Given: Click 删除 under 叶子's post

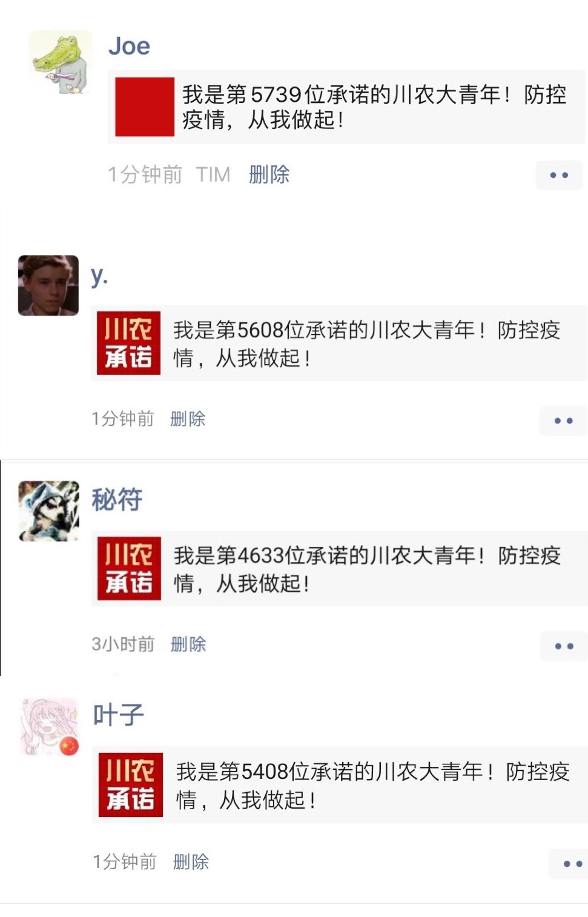Looking at the screenshot, I should tap(191, 861).
